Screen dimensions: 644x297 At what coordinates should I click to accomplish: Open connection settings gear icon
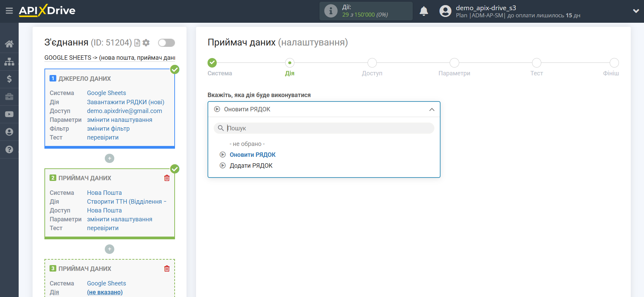point(146,43)
